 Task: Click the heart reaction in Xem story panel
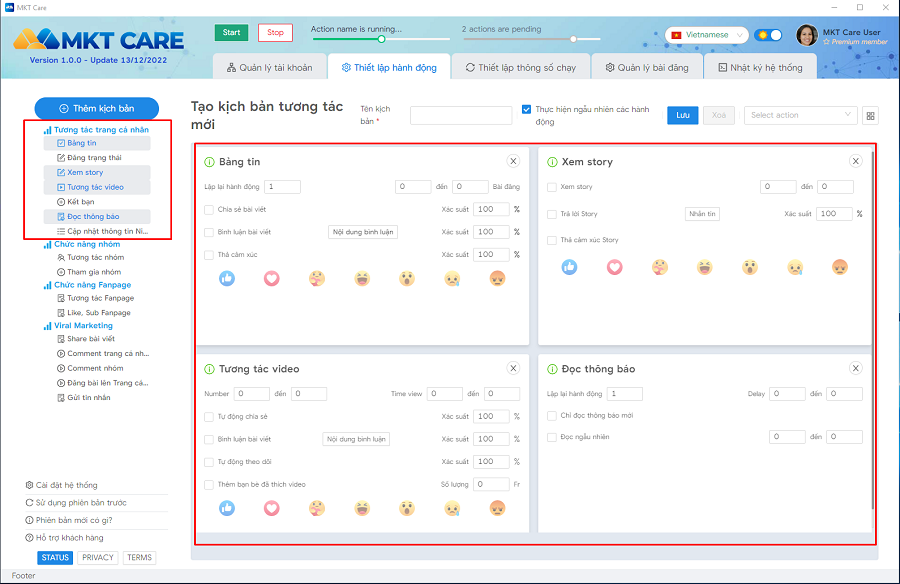click(x=615, y=267)
